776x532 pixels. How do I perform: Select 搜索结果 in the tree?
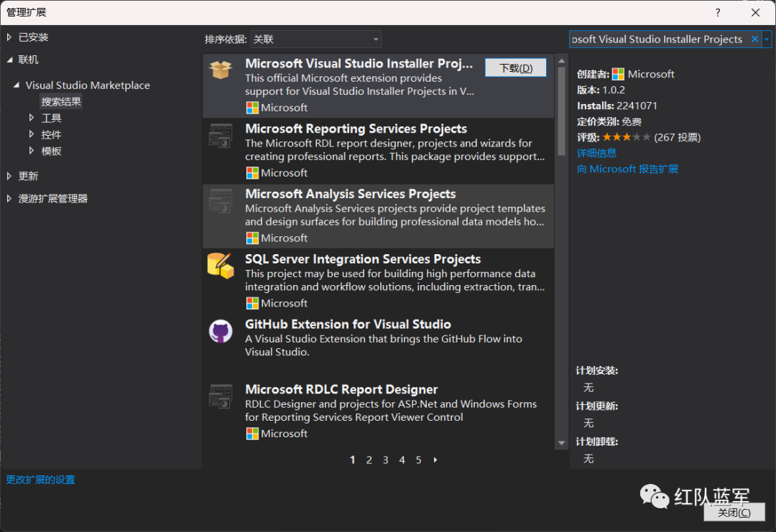pyautogui.click(x=61, y=102)
